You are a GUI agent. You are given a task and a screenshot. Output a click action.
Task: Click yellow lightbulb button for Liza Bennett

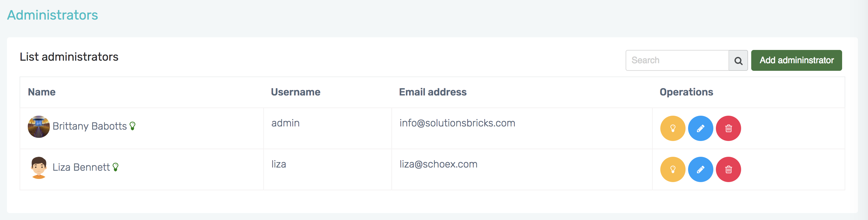click(x=673, y=169)
